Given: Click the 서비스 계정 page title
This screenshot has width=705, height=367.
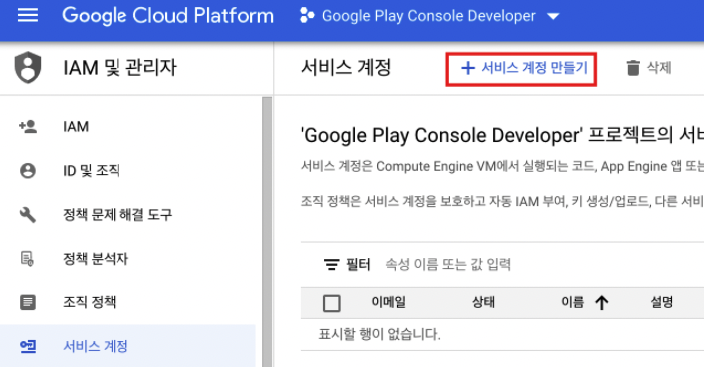Looking at the screenshot, I should (346, 68).
